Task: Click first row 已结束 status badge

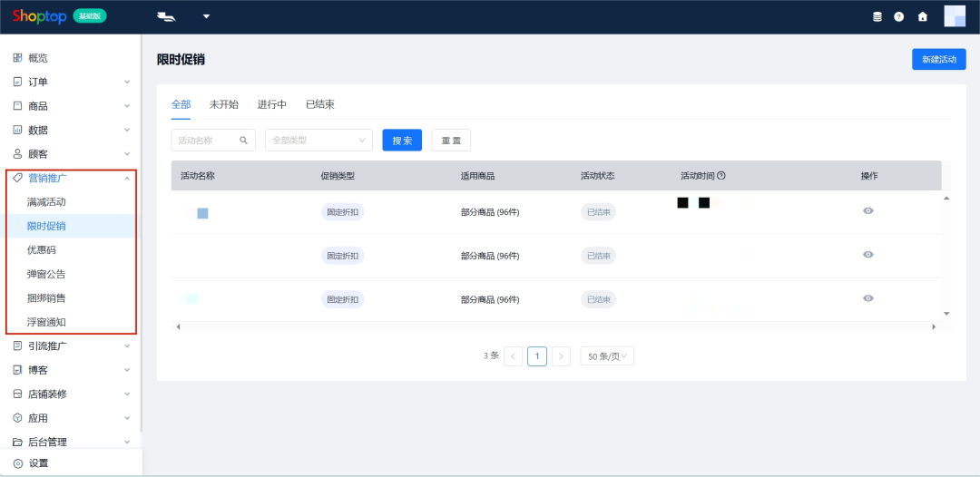Action: (598, 211)
